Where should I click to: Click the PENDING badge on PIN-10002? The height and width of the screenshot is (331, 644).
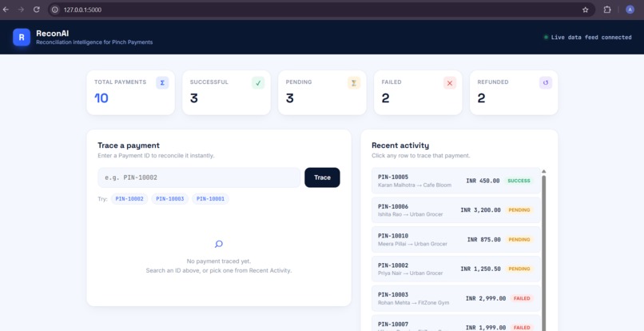[519, 269]
